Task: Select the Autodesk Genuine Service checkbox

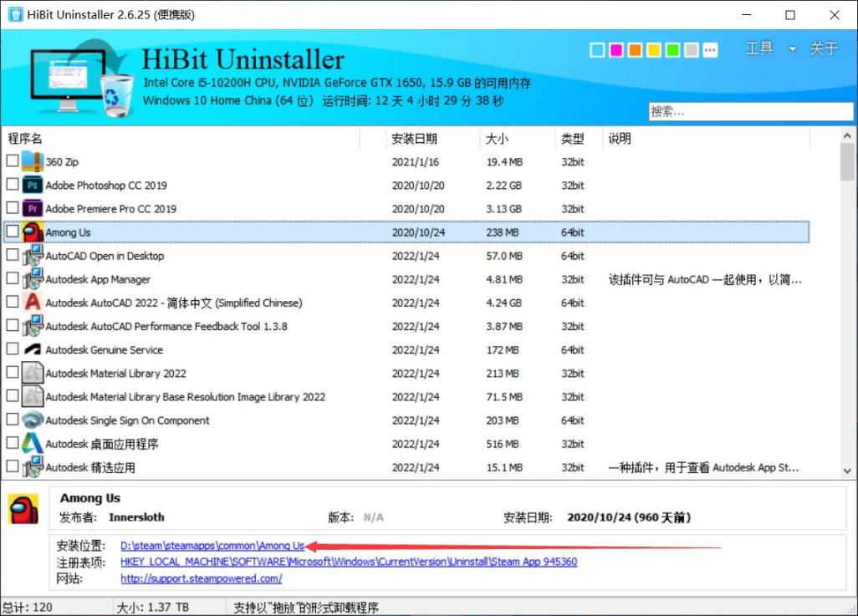Action: pyautogui.click(x=12, y=349)
